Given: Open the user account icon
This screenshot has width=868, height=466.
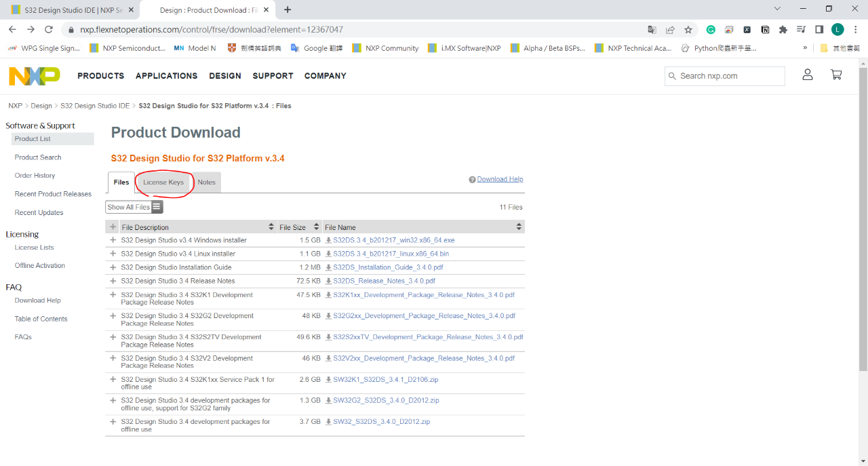Looking at the screenshot, I should pos(807,75).
